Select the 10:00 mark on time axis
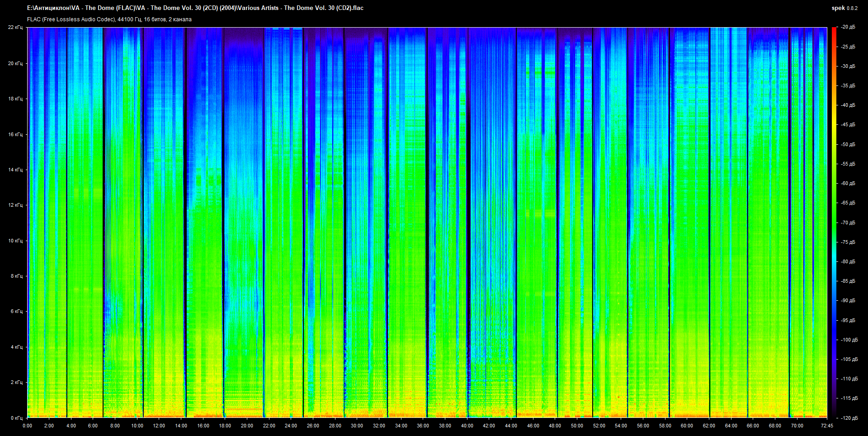This screenshot has width=868, height=436. 137,426
